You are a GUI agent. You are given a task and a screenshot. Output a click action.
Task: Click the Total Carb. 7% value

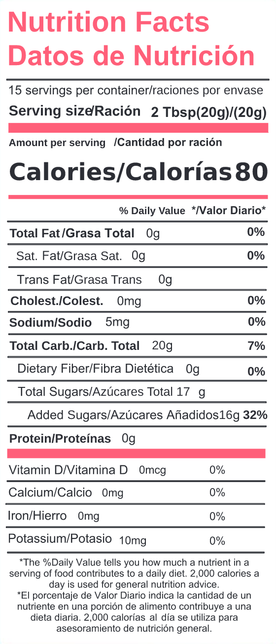coord(256,346)
